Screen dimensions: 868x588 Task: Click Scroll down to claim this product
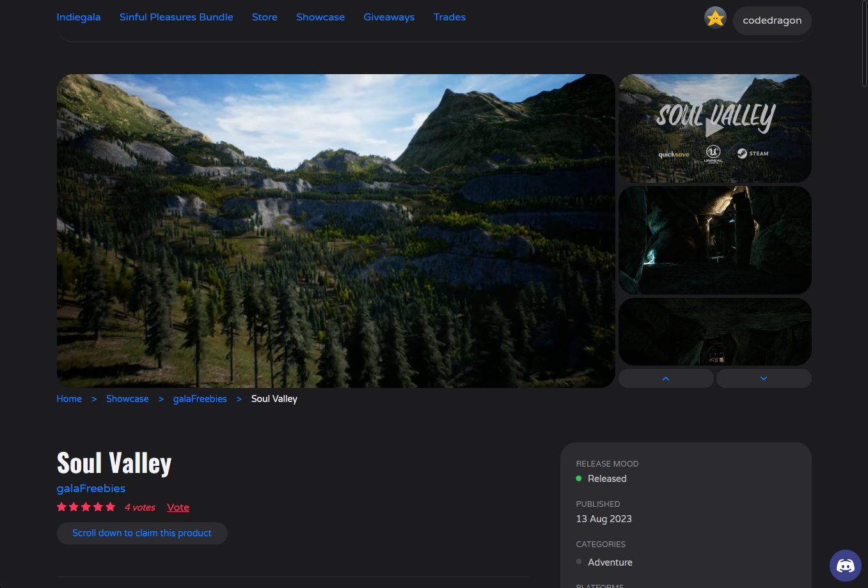click(x=142, y=533)
